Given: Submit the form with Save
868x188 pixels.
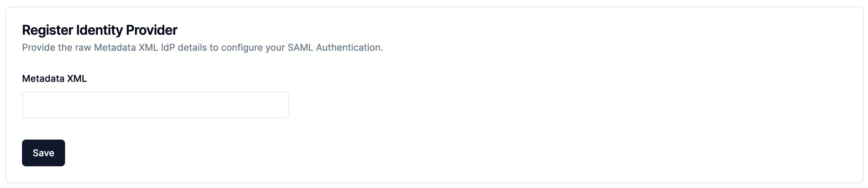Looking at the screenshot, I should pyautogui.click(x=43, y=153).
